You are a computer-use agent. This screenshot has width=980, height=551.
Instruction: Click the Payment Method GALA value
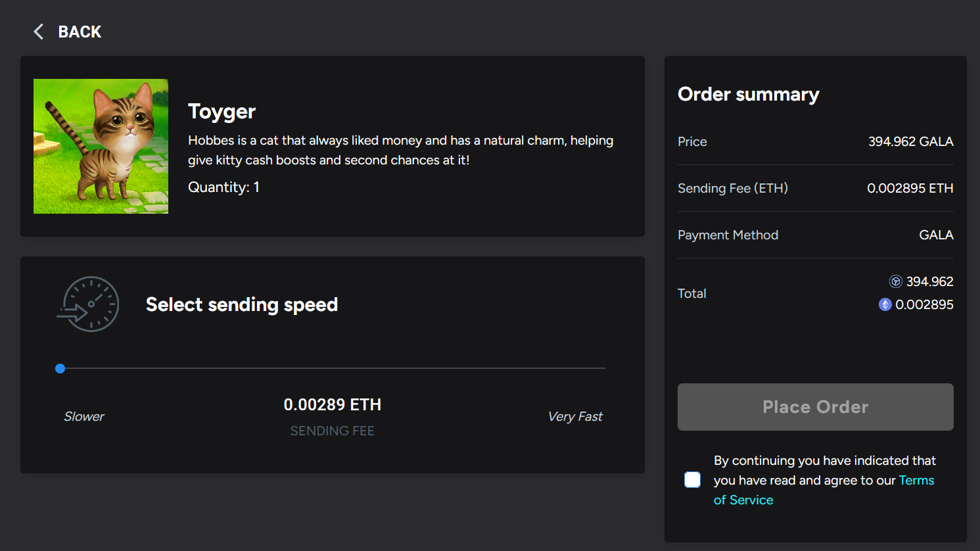click(936, 235)
